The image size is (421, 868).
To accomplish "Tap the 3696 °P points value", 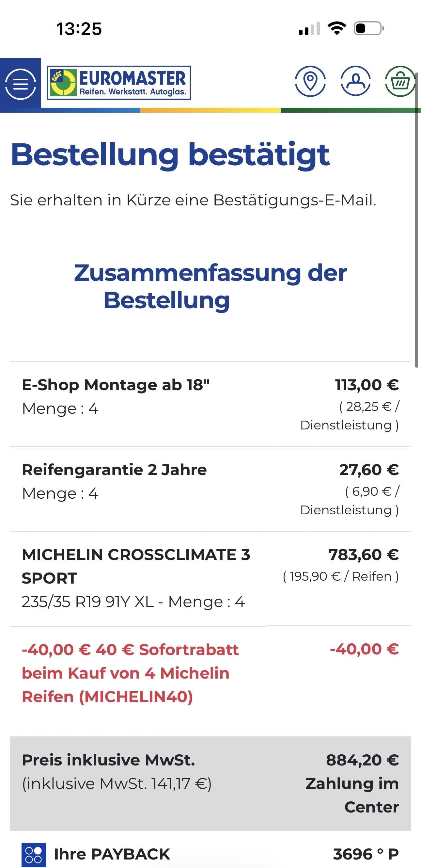I will 366,854.
